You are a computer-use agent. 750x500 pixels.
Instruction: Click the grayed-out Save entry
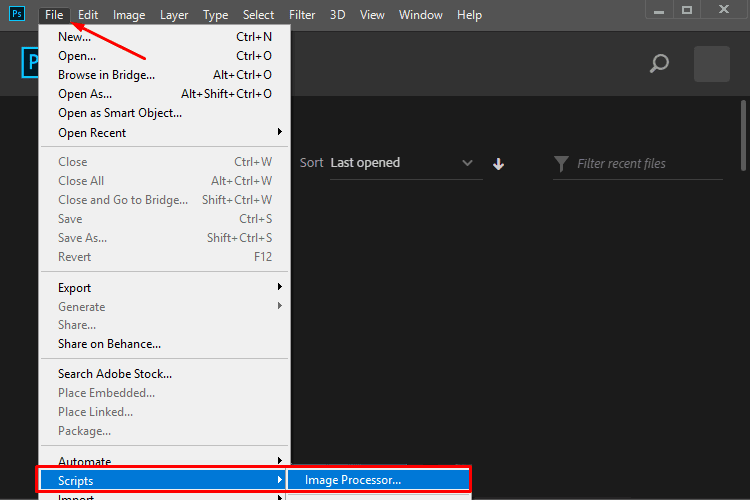click(165, 219)
